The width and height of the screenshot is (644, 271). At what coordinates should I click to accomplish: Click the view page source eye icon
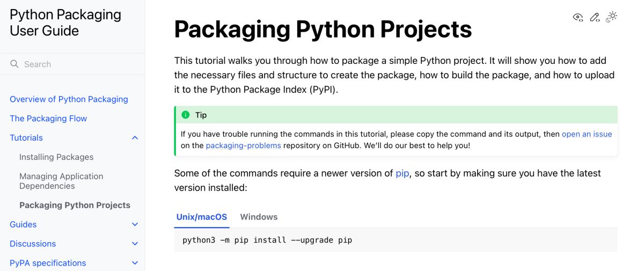[577, 17]
